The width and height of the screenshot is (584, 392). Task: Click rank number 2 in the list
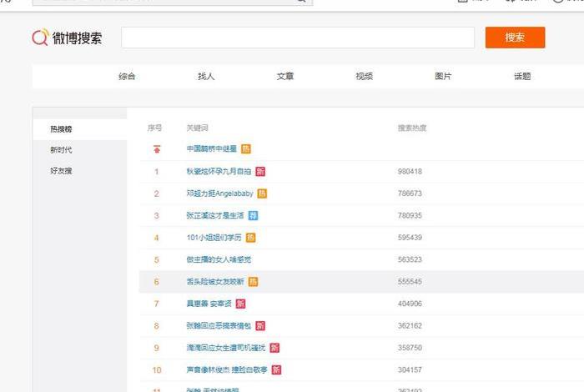157,193
